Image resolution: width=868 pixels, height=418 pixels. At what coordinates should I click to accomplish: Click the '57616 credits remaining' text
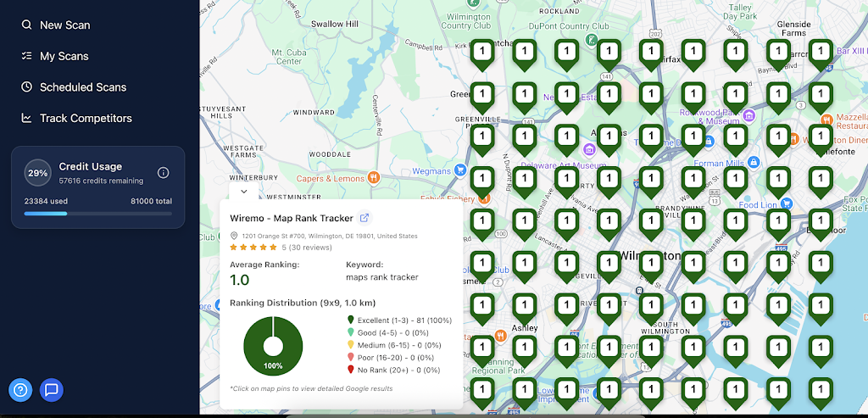tap(101, 181)
